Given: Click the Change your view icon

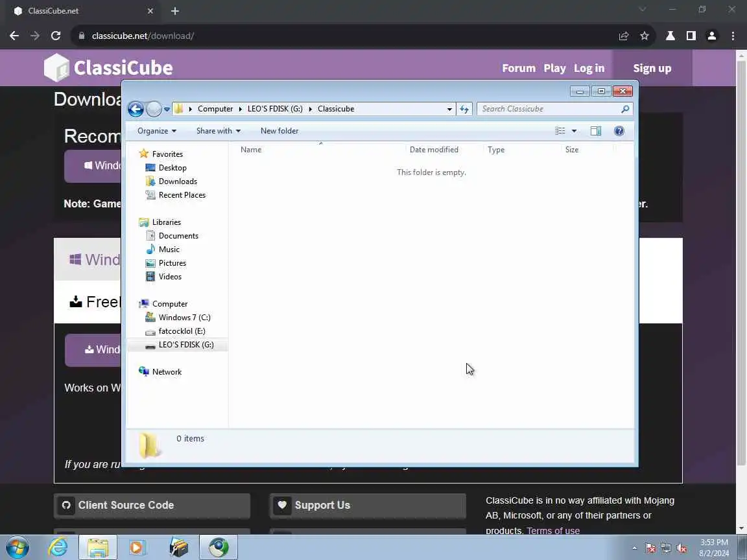Looking at the screenshot, I should pyautogui.click(x=560, y=131).
